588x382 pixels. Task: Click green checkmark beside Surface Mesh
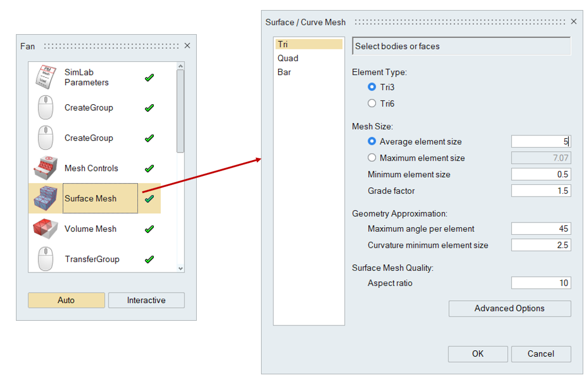point(149,198)
